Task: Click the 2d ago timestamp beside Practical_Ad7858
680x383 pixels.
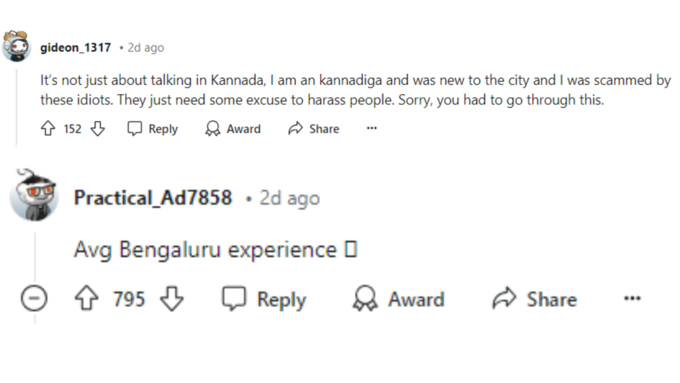Action: point(290,199)
